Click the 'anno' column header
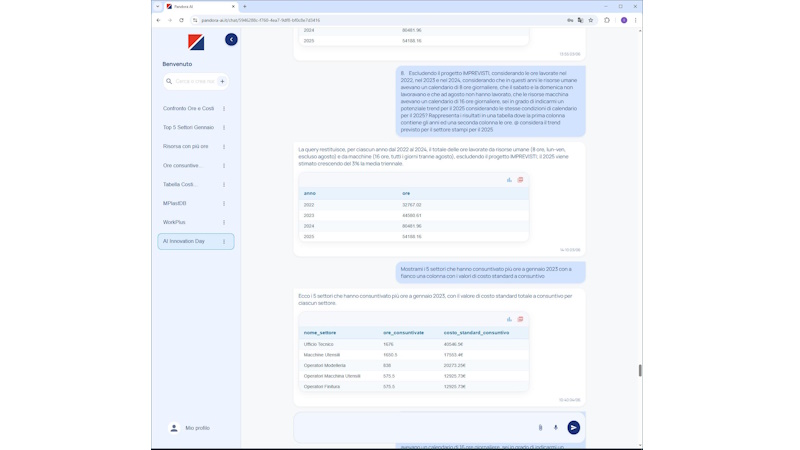 (x=310, y=193)
